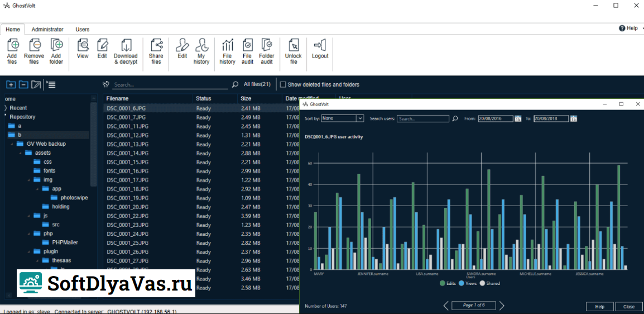This screenshot has height=314, width=644.
Task: Click the Add folder ribbon icon
Action: (x=56, y=45)
